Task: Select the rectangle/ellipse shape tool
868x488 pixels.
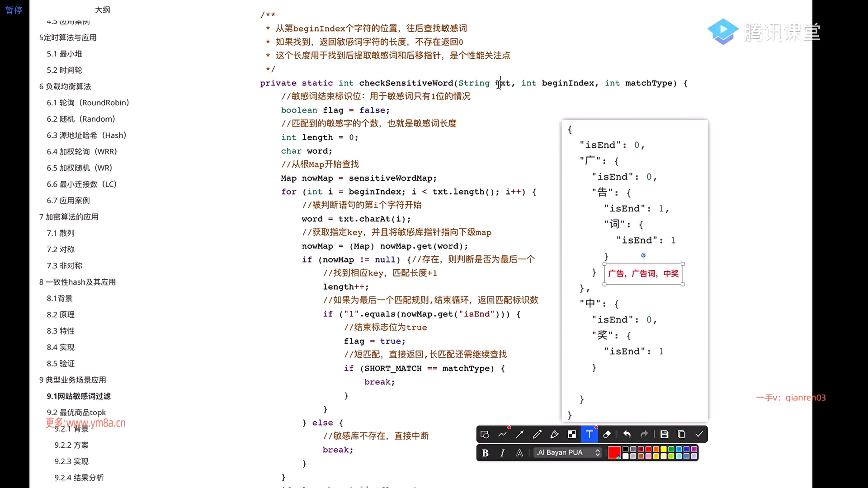Action: pyautogui.click(x=485, y=434)
